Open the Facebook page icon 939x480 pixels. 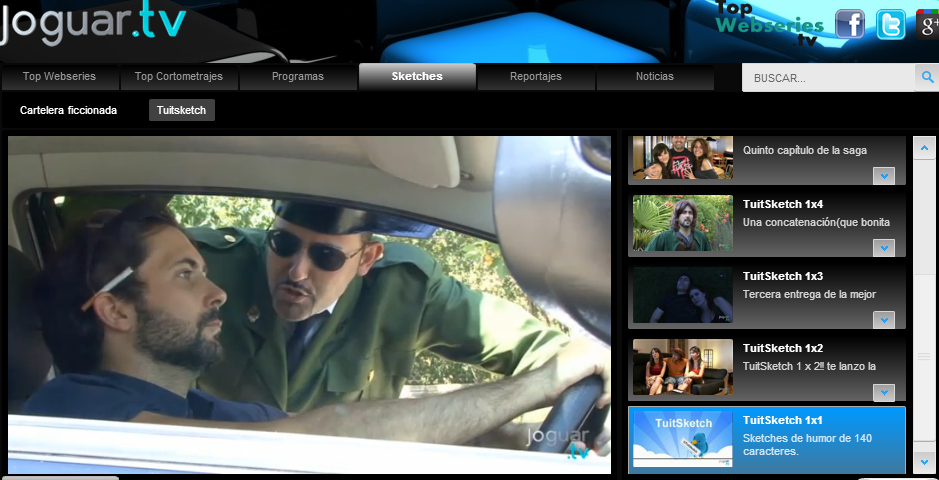pos(850,25)
